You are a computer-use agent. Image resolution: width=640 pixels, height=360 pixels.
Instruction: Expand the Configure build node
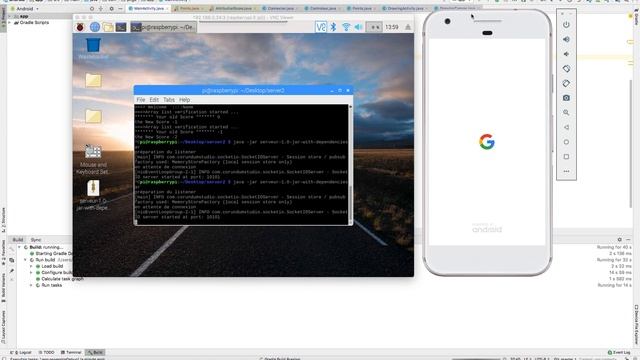pyautogui.click(x=31, y=273)
